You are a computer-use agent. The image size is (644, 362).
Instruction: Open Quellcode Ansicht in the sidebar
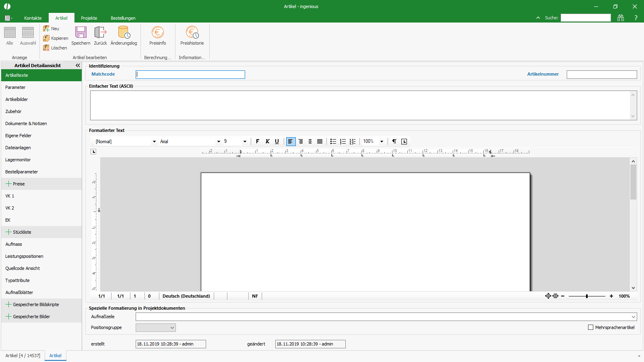pos(41,268)
